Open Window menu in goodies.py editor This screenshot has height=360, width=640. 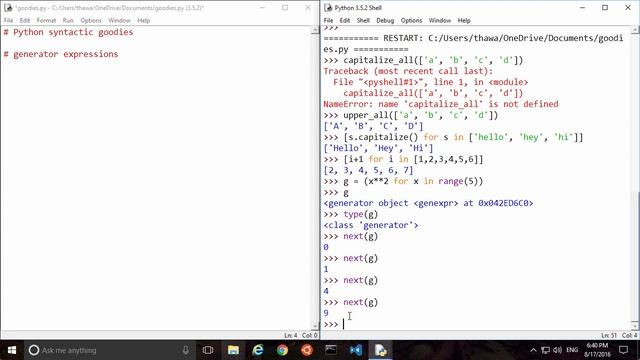coord(119,20)
